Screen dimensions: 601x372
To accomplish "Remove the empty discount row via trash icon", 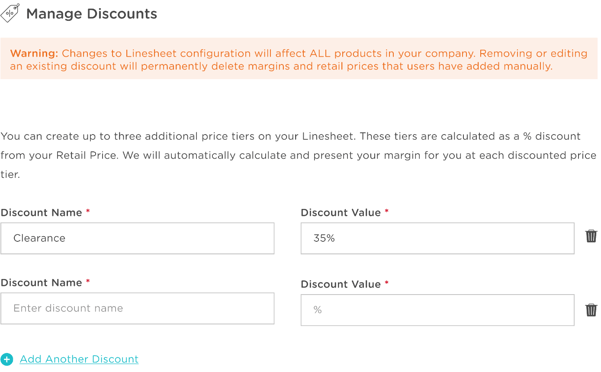I will [x=591, y=310].
